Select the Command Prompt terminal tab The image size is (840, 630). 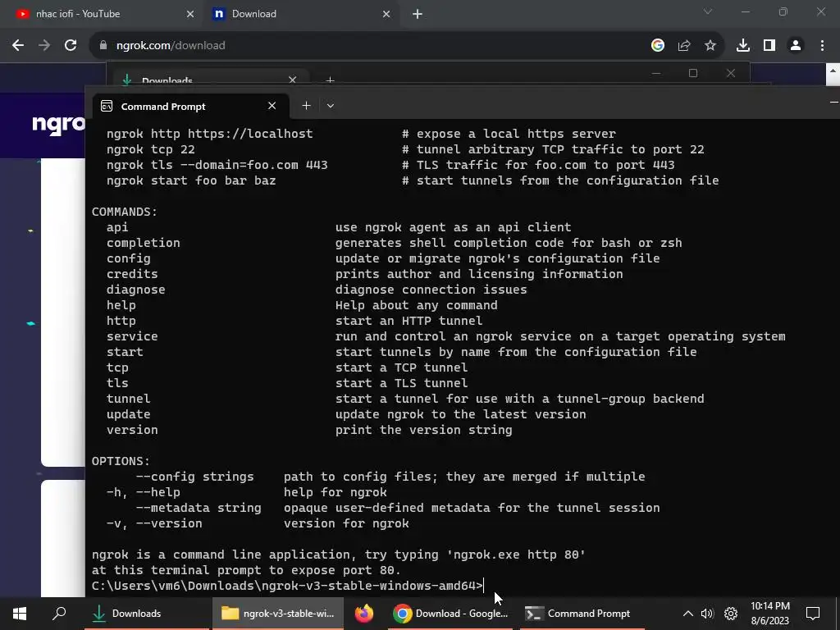coord(190,106)
